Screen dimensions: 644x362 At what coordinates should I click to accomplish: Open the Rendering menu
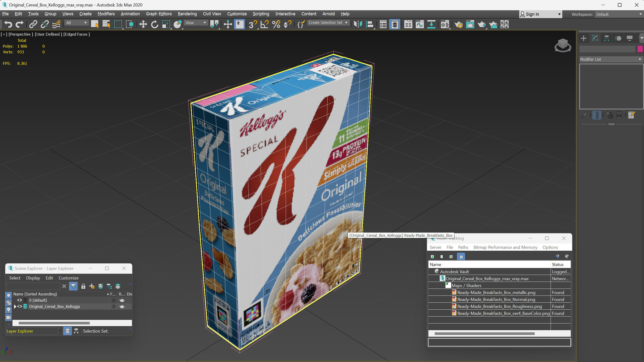tap(187, 14)
